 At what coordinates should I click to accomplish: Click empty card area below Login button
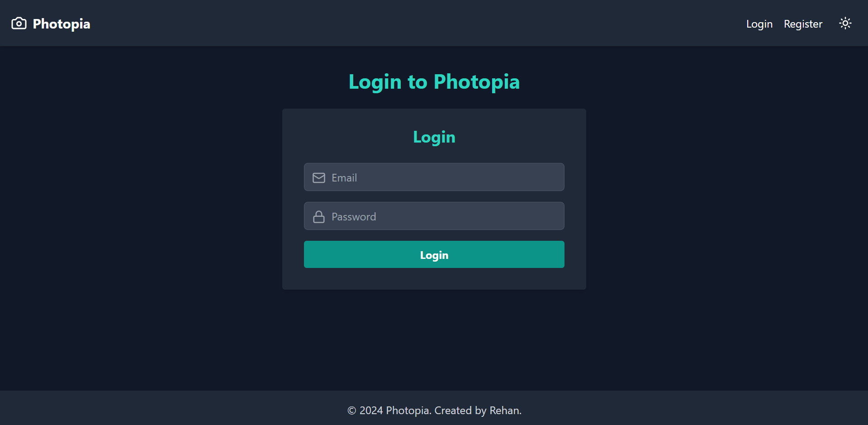[434, 279]
